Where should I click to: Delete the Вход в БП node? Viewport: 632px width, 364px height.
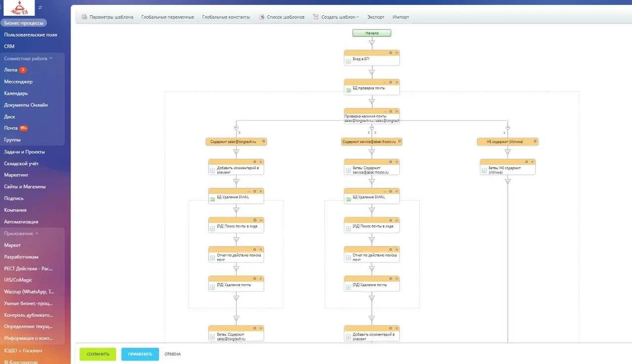[396, 53]
